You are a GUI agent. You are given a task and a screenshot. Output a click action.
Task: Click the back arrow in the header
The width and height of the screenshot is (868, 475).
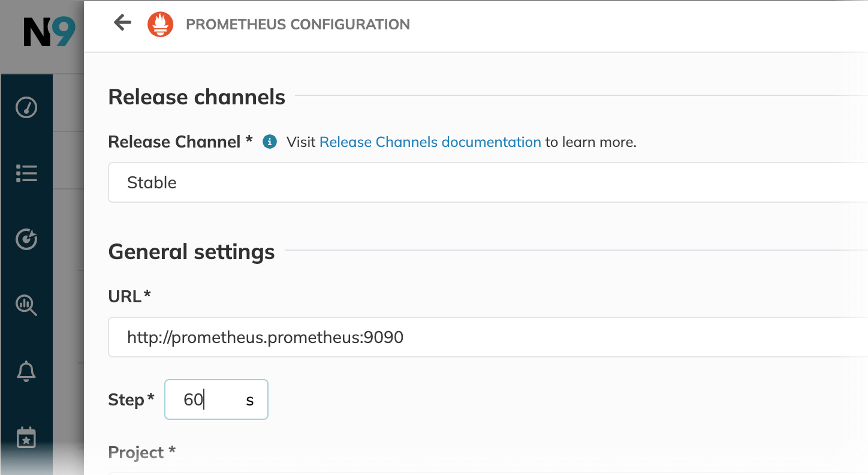click(x=122, y=23)
